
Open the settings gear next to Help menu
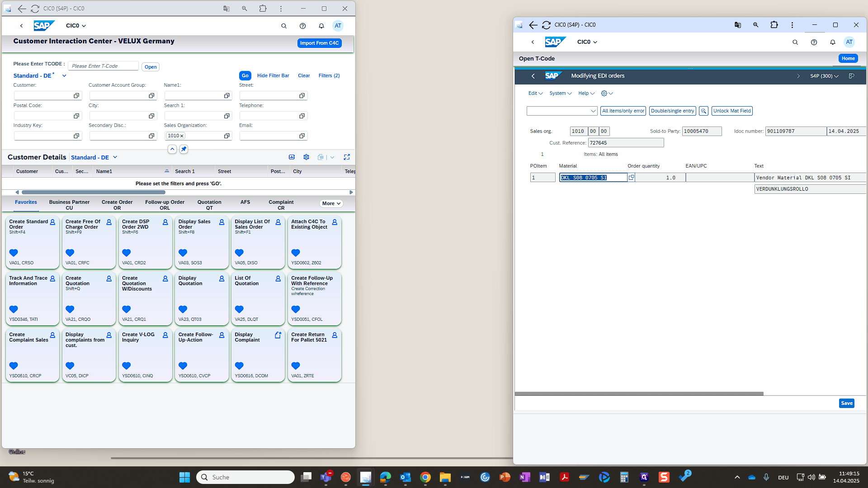[604, 94]
